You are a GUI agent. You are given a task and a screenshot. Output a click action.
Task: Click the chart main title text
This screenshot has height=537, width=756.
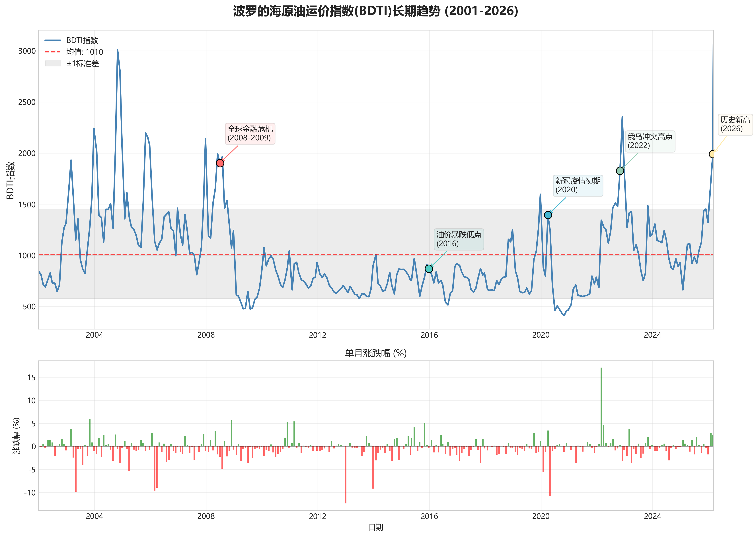[x=375, y=11]
